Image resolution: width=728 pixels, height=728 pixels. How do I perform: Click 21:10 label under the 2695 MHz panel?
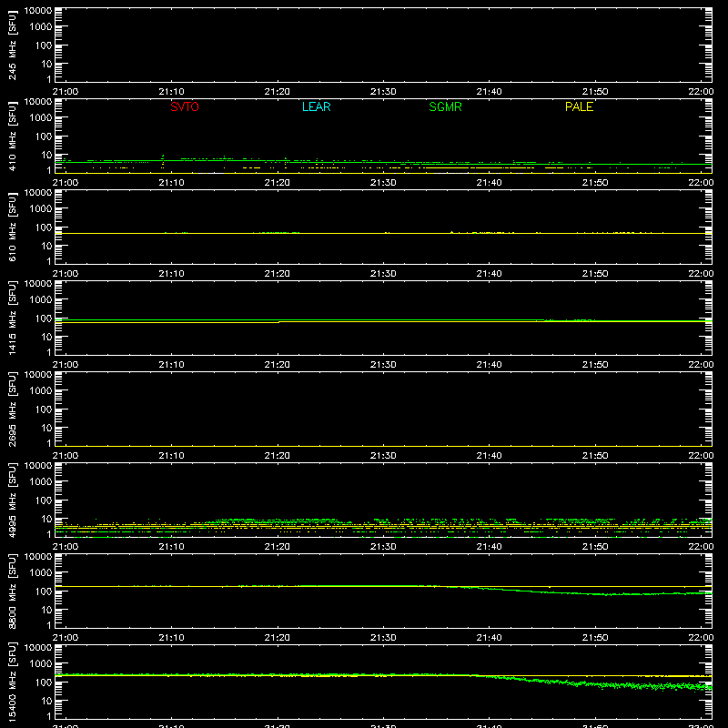[x=171, y=456]
